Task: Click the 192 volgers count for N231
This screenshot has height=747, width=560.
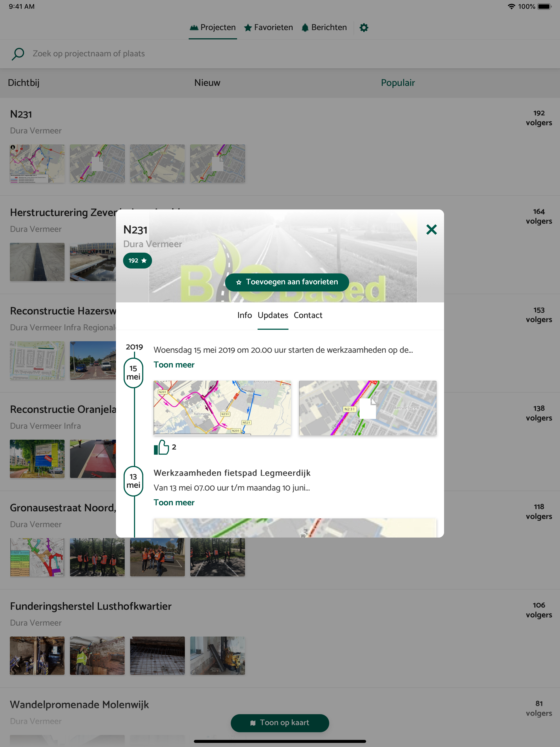Action: pyautogui.click(x=539, y=118)
